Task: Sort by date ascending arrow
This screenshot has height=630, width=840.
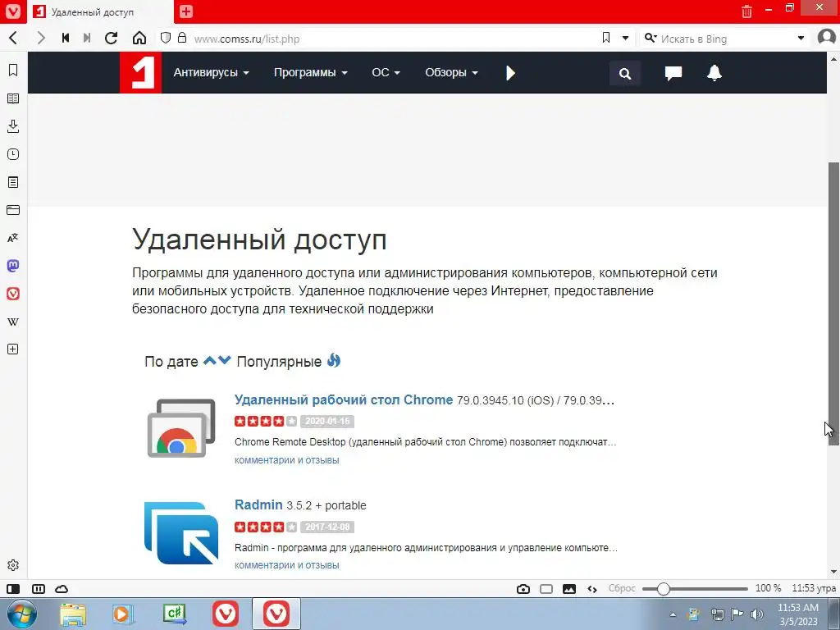Action: pyautogui.click(x=209, y=361)
